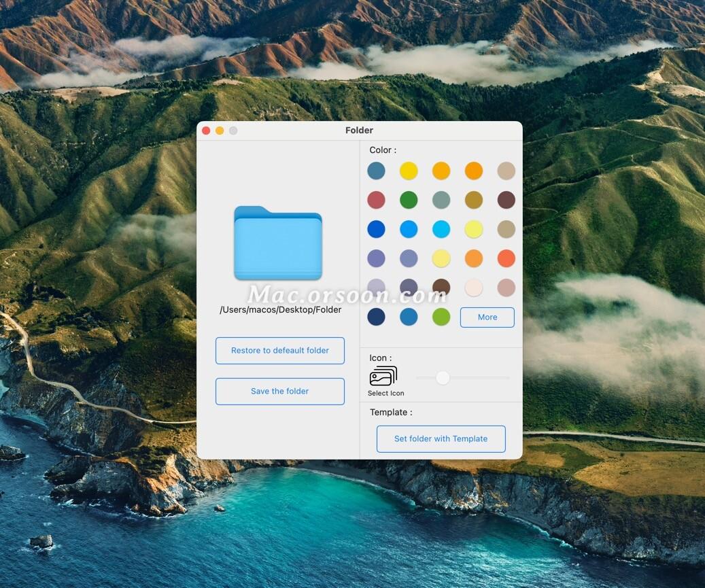Pick the gray-teal color swatch

pos(441,200)
